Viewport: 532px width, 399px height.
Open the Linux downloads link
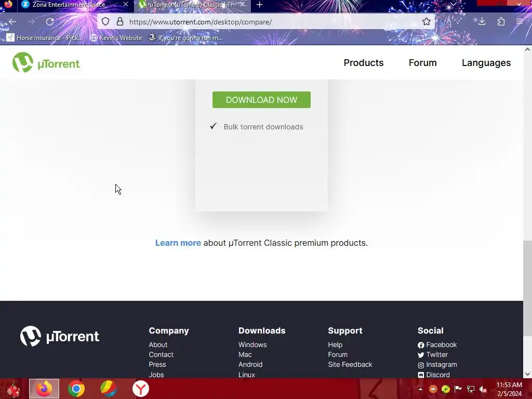[x=246, y=375]
